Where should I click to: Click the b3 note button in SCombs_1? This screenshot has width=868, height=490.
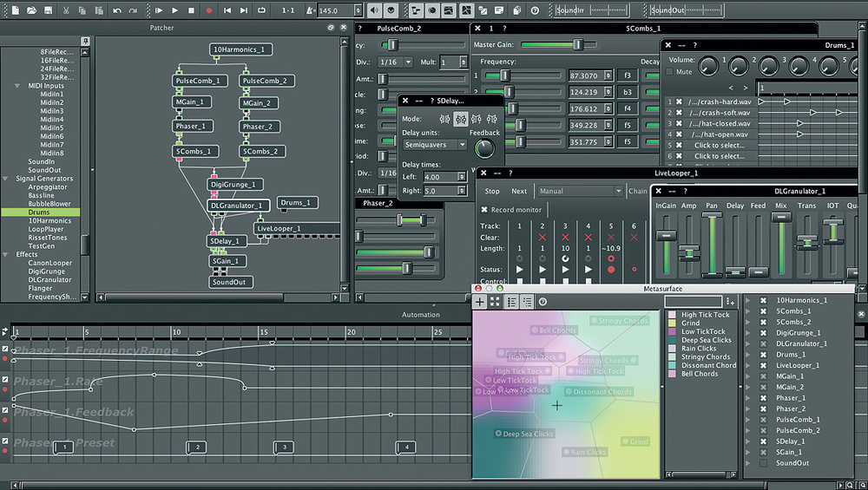(628, 92)
